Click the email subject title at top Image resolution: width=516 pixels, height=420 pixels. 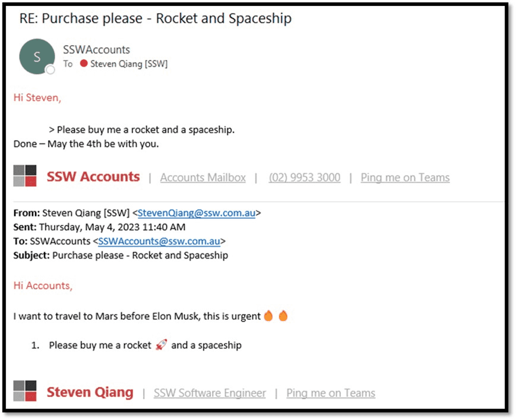tap(155, 18)
